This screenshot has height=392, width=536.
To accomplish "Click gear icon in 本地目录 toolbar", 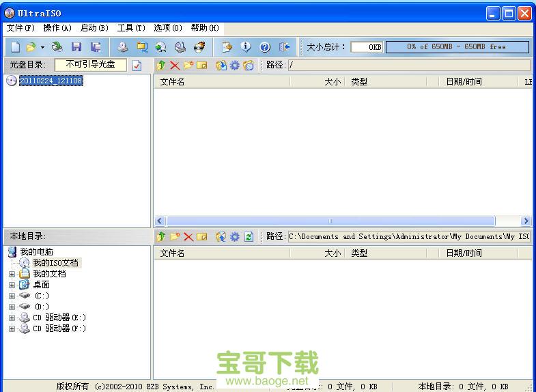I will [x=234, y=236].
